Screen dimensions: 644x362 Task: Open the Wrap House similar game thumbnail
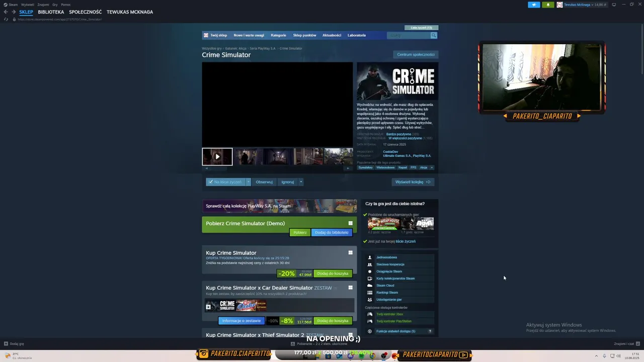coord(383,223)
